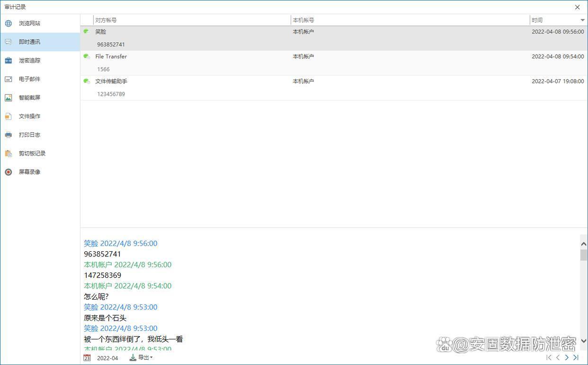Click timestamp 2022-04-08 09:54:00

click(x=558, y=56)
